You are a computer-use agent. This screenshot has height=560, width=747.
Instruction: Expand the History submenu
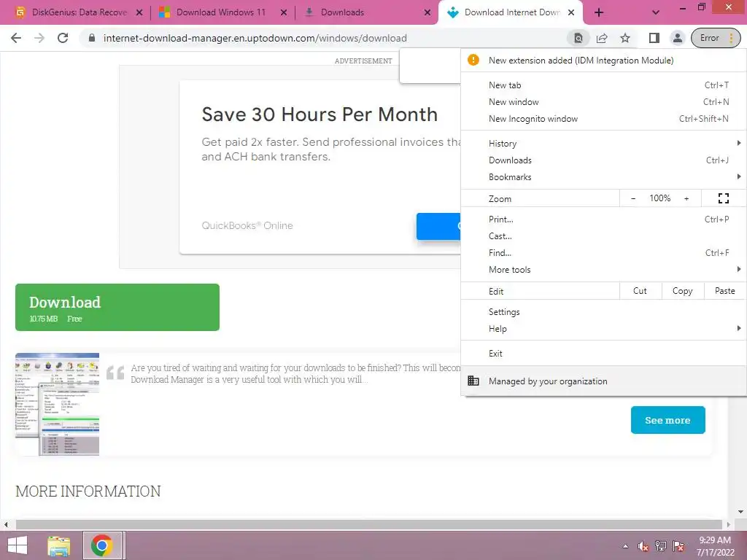[x=603, y=144]
